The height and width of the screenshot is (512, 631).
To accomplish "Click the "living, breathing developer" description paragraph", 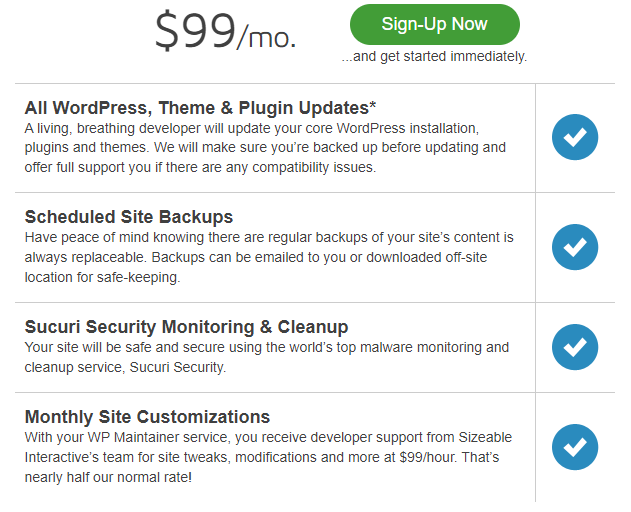I will 265,148.
